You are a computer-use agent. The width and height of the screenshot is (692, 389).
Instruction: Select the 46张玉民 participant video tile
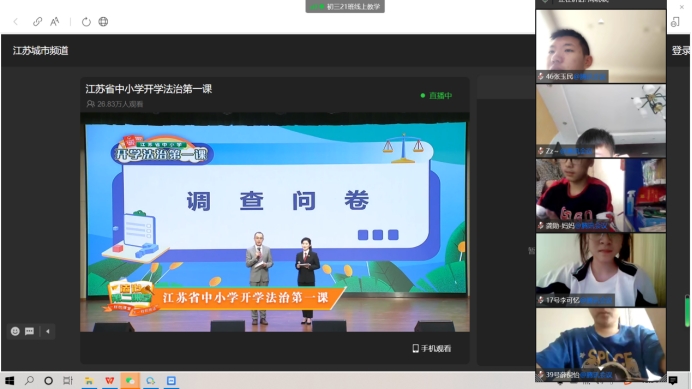click(601, 46)
